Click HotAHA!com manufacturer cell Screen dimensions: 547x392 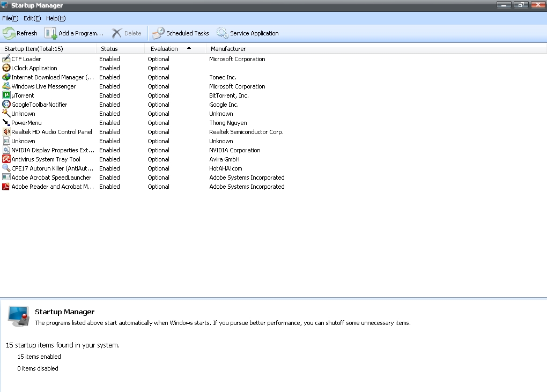pyautogui.click(x=225, y=168)
